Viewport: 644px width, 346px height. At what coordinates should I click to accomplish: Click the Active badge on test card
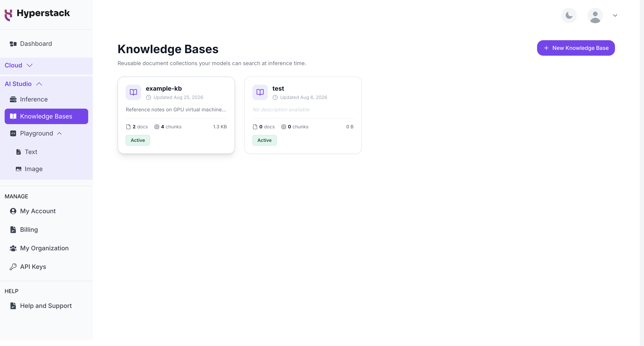[x=265, y=140]
